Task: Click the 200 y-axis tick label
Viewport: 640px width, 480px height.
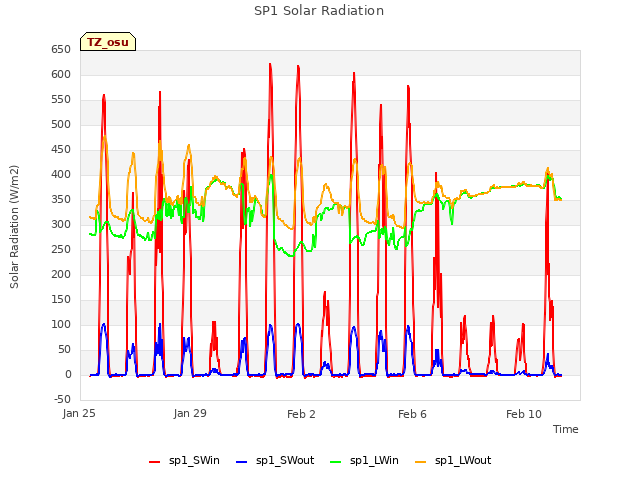Action: point(61,275)
